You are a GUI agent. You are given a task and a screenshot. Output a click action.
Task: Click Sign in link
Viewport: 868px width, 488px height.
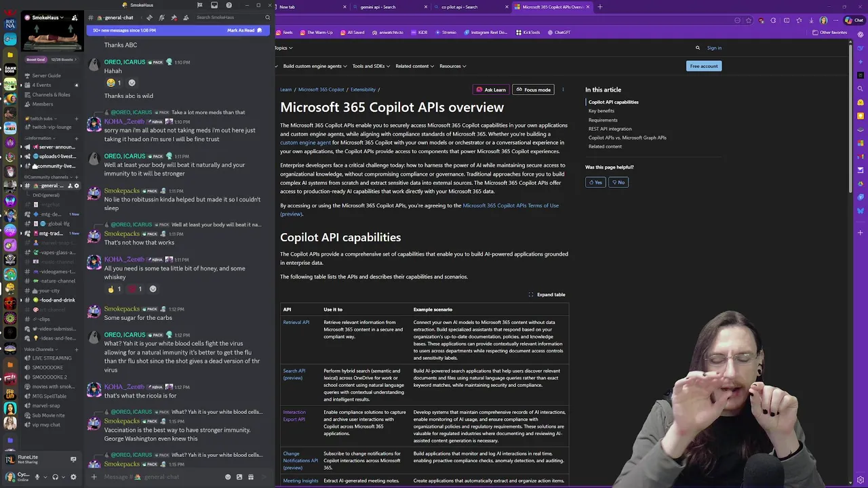click(714, 48)
